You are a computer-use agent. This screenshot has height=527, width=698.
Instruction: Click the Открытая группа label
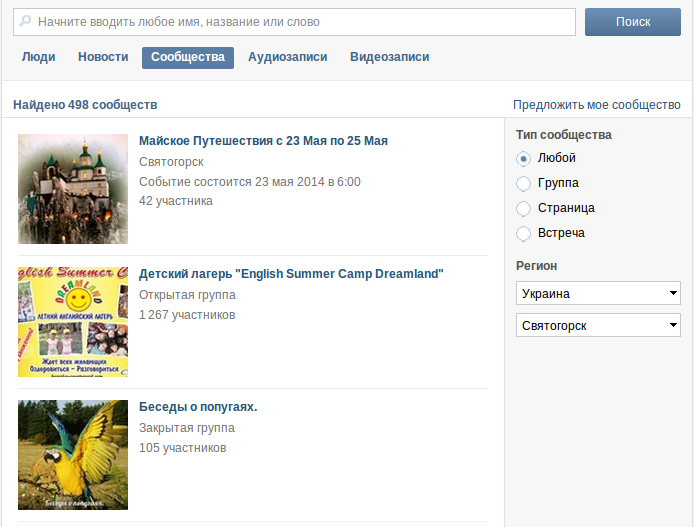click(187, 295)
